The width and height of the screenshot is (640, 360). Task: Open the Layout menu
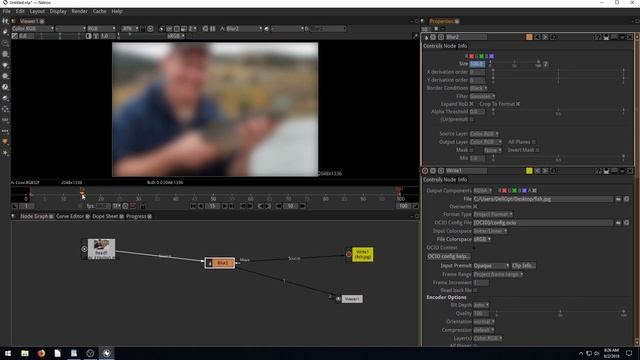click(x=37, y=11)
